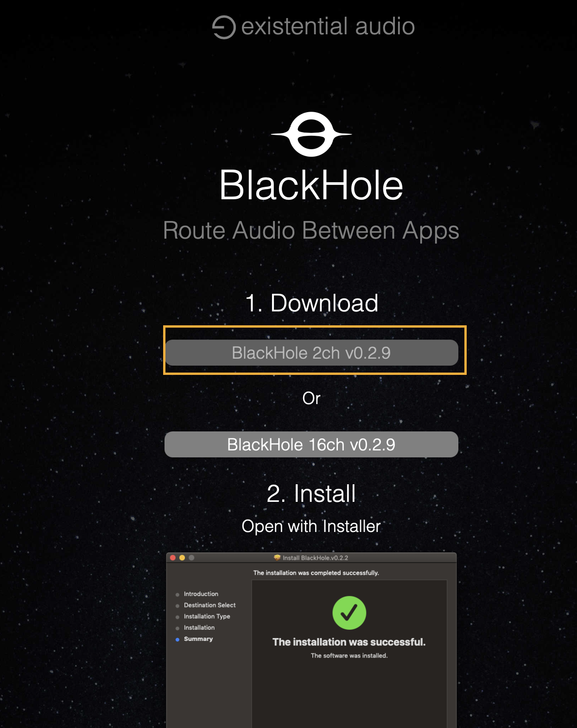Viewport: 577px width, 728px height.
Task: Click The software was installed text
Action: pos(349,656)
